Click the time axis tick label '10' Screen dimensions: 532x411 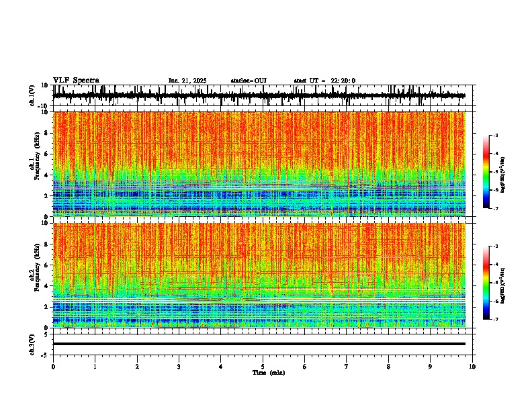tap(472, 366)
